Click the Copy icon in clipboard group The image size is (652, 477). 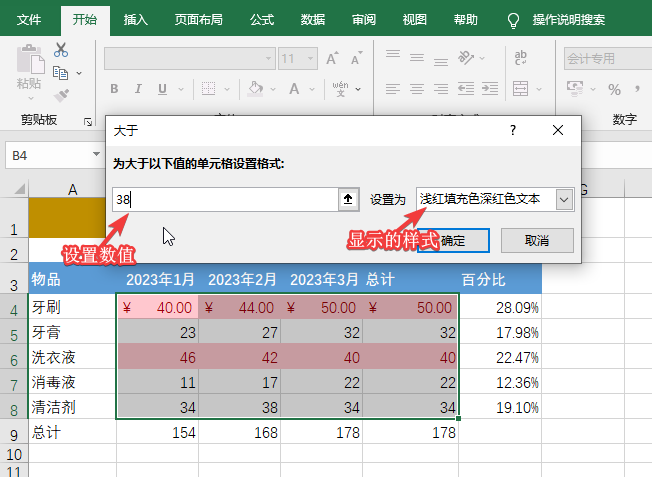60,73
